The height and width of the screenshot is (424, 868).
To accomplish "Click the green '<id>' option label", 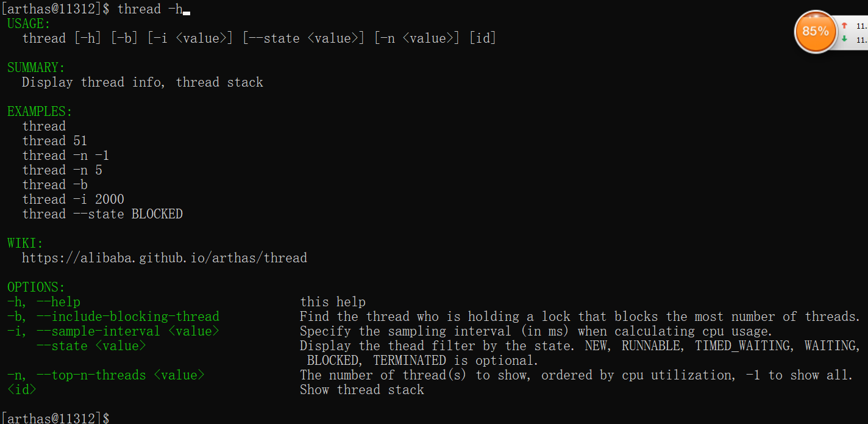I will [22, 390].
